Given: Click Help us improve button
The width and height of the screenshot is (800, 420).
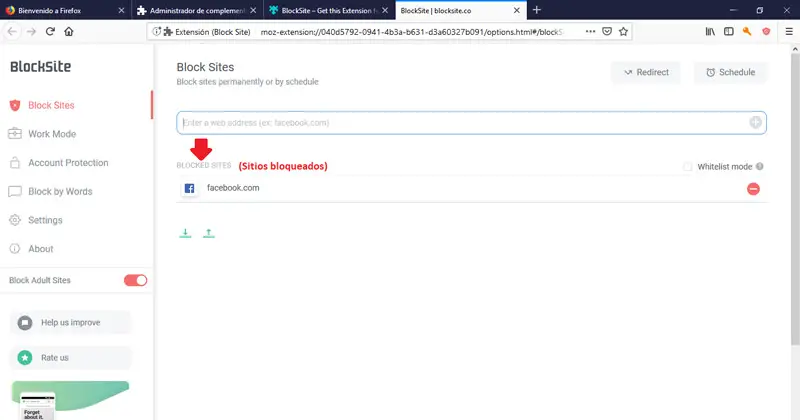Looking at the screenshot, I should pyautogui.click(x=70, y=323).
